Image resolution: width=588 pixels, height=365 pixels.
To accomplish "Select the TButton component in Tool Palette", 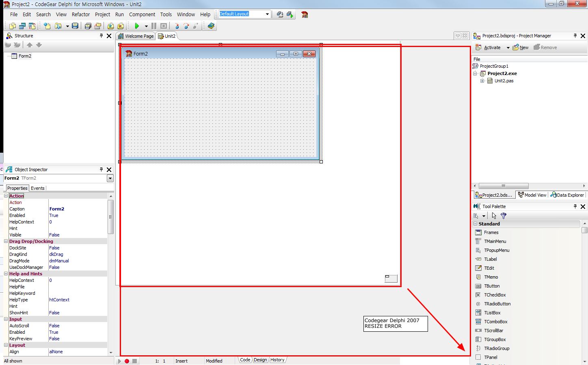I will (492, 286).
